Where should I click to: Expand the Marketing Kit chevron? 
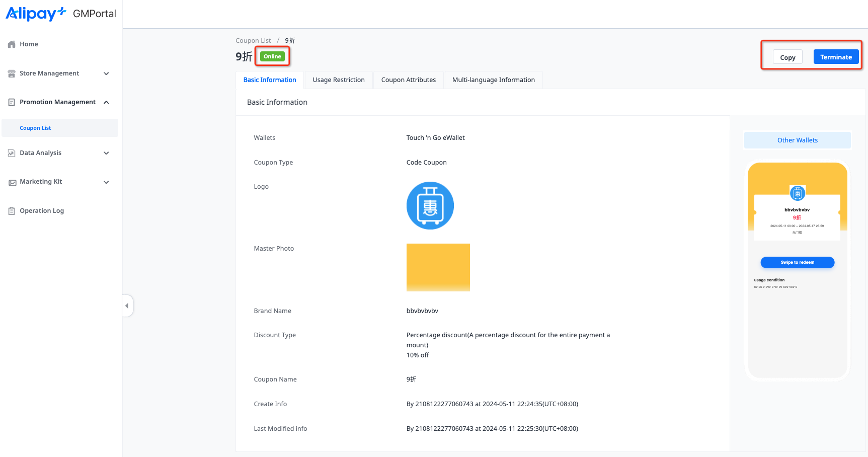coord(106,182)
